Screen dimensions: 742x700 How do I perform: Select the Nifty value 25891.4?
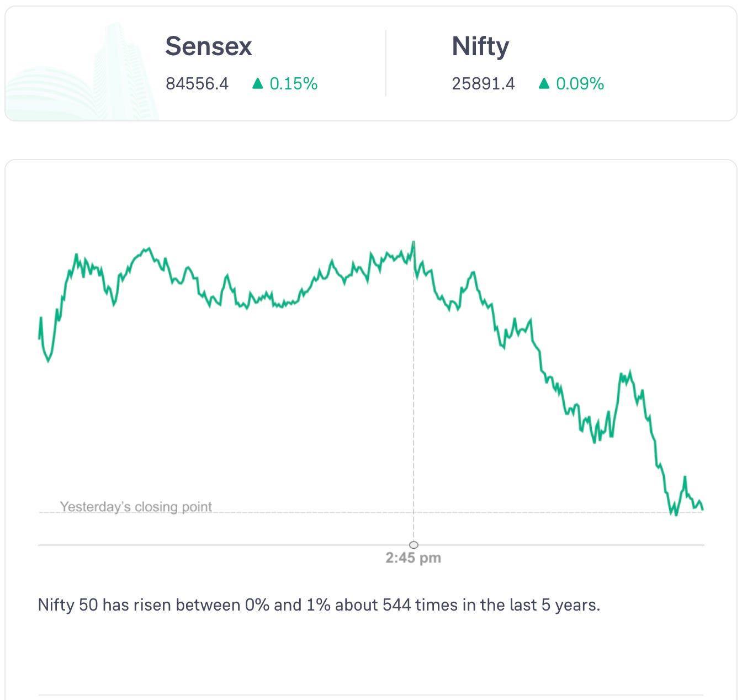coord(483,84)
